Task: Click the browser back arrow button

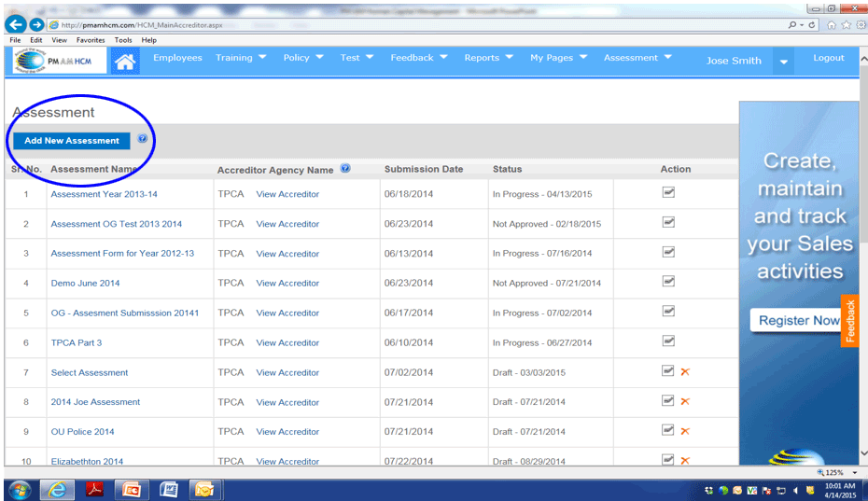Action: [16, 24]
